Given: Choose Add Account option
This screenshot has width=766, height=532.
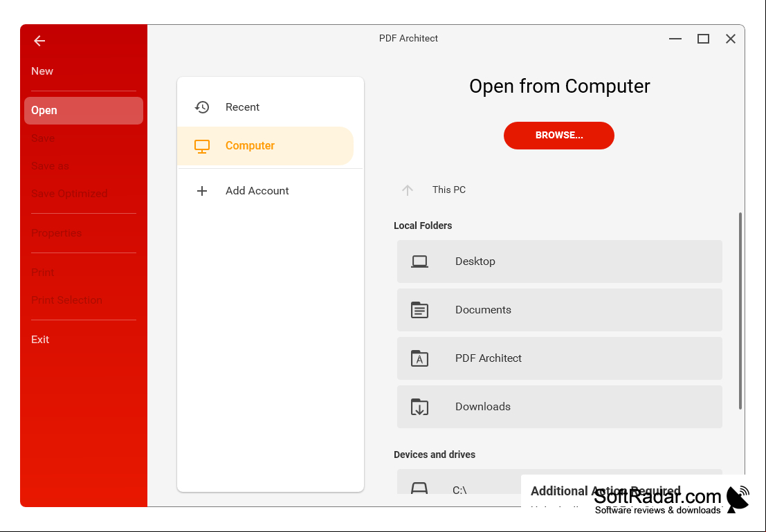Looking at the screenshot, I should 265,191.
